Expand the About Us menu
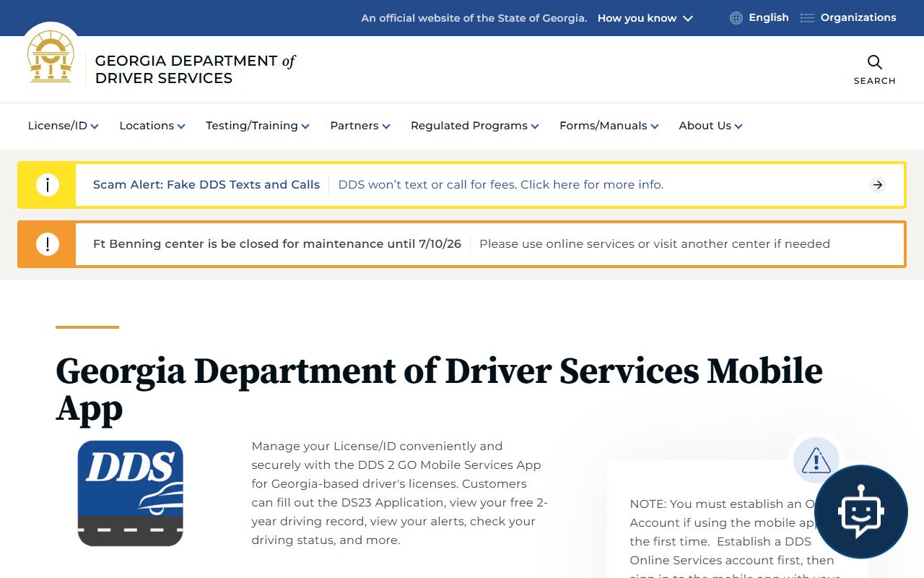This screenshot has width=924, height=578. [711, 126]
